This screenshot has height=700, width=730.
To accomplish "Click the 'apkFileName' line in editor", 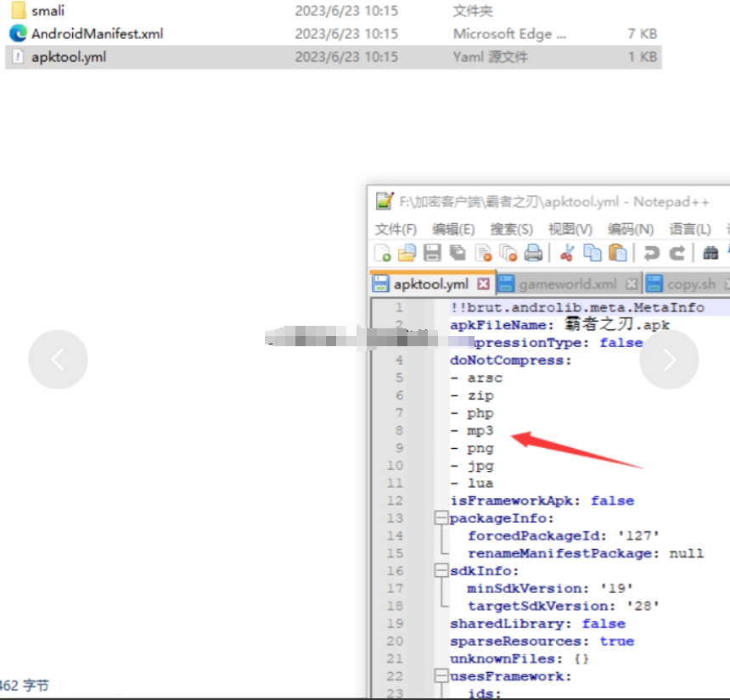I will [559, 324].
